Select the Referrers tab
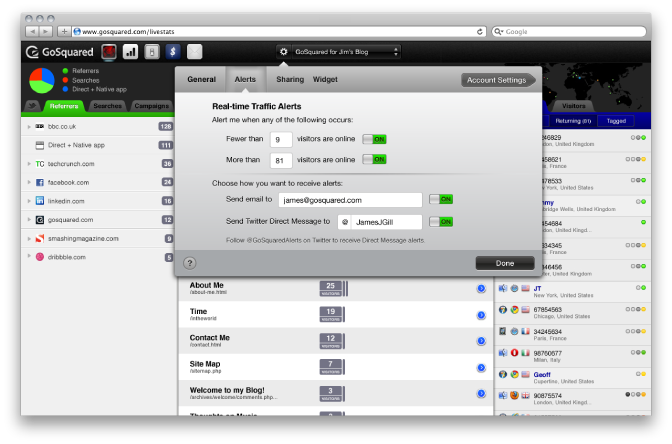 pyautogui.click(x=64, y=106)
